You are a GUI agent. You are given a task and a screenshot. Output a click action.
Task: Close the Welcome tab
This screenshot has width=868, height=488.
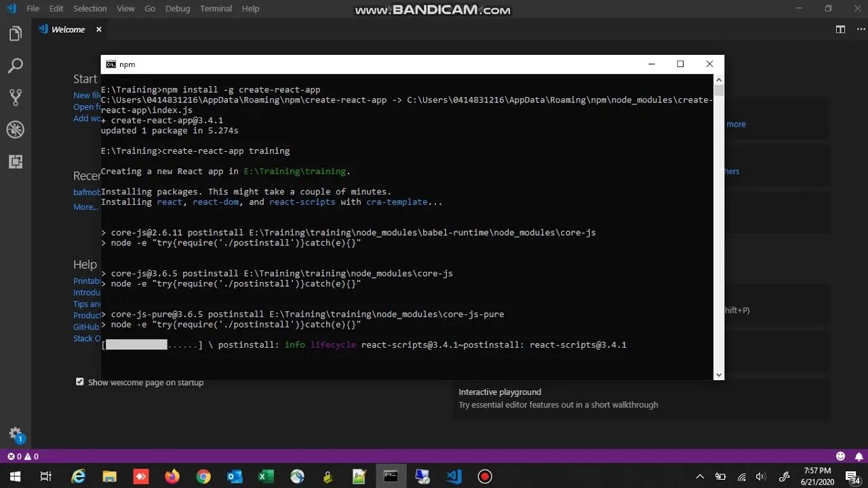tap(98, 29)
